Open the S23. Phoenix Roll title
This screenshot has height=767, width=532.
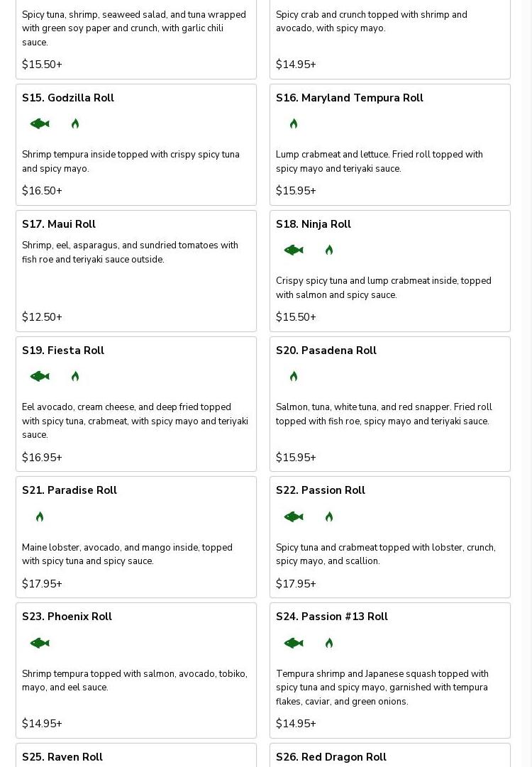tap(67, 617)
